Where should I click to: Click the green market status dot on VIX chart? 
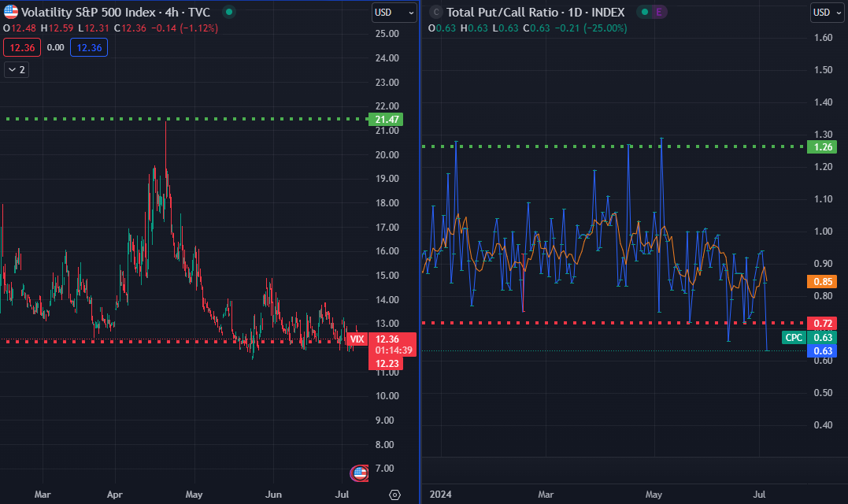coord(229,12)
